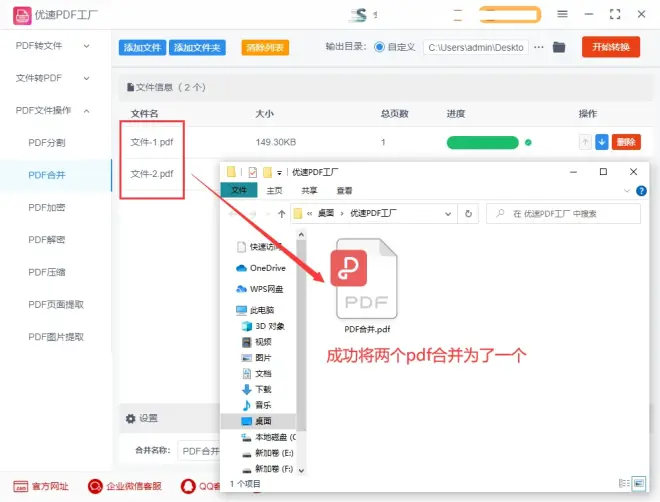
Task: Select PDF图片提取 in sidebar
Action: point(56,337)
